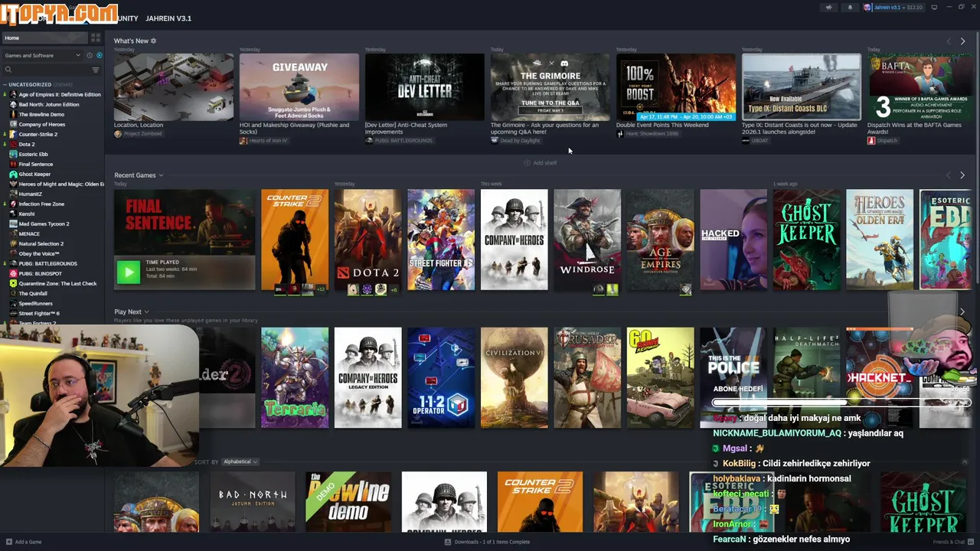Image resolution: width=980 pixels, height=551 pixels.
Task: Select Dota 2 in sidebar list
Action: [27, 145]
